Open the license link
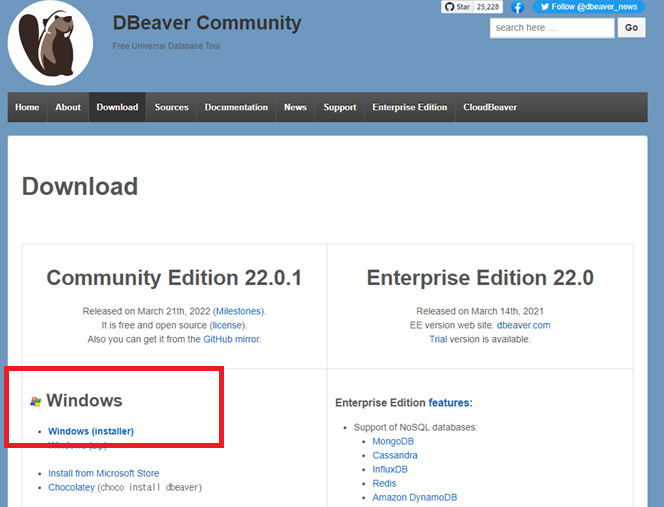Viewport: 664px width, 507px height. [227, 325]
